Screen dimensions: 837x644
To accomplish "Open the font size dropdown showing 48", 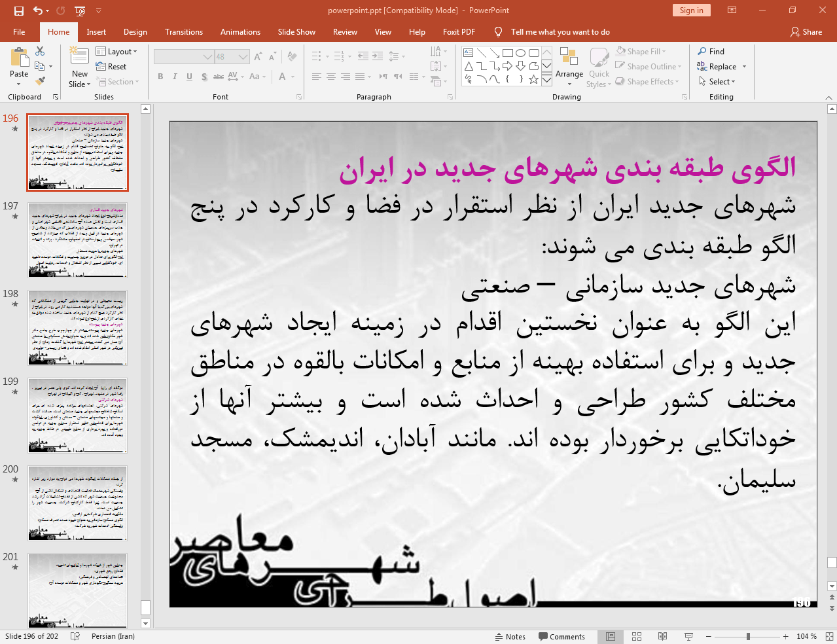I will point(243,57).
